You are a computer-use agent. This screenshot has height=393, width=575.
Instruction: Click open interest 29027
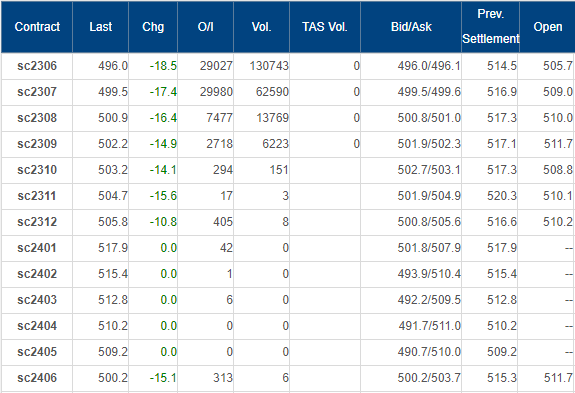[216, 66]
